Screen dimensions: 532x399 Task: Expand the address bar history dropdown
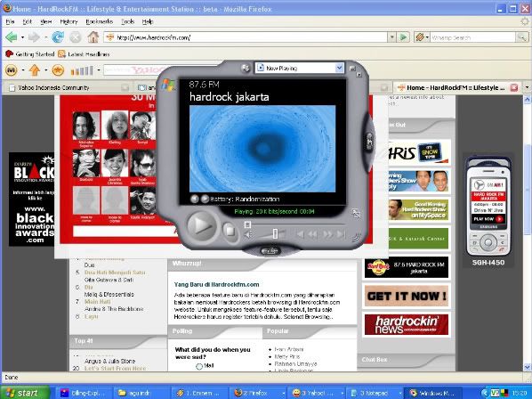coord(392,37)
